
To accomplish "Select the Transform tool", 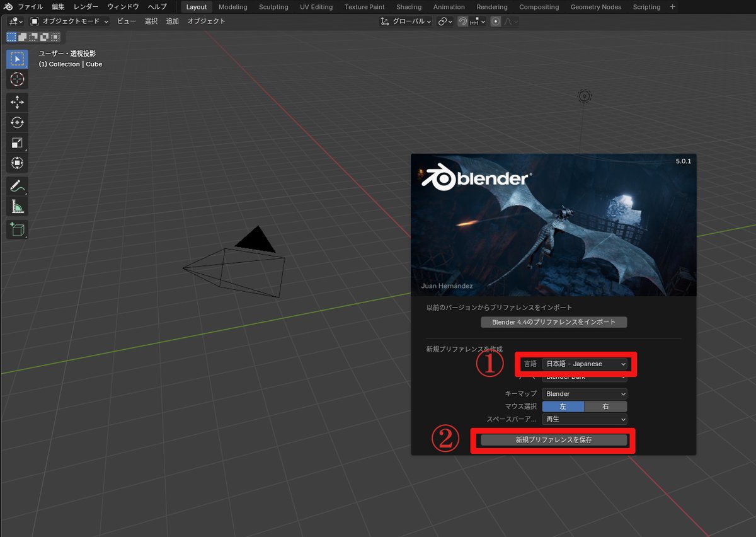I will point(17,163).
